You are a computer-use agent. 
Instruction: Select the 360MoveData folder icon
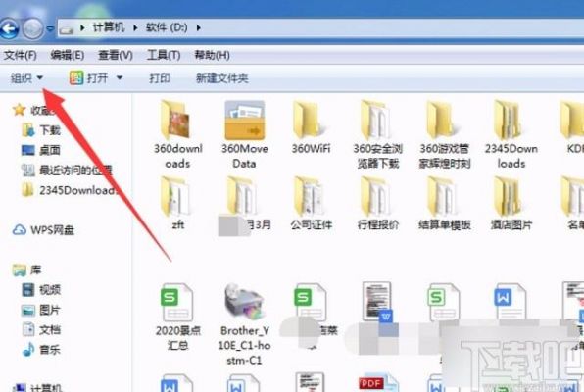(x=244, y=120)
